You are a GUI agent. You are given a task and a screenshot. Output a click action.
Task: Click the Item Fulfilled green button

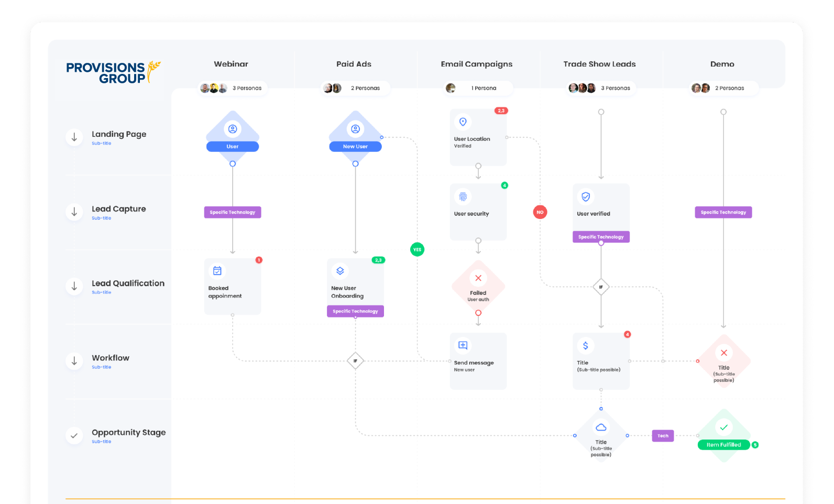pyautogui.click(x=723, y=445)
